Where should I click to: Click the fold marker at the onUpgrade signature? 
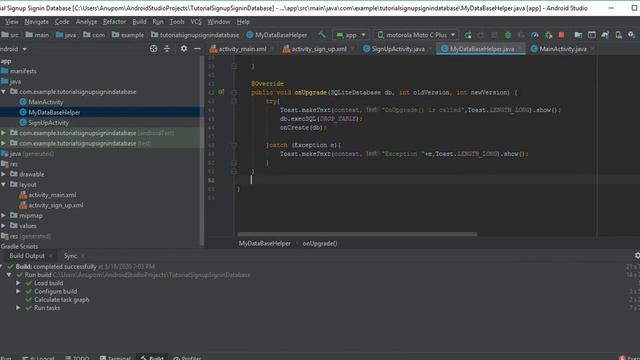[x=234, y=92]
